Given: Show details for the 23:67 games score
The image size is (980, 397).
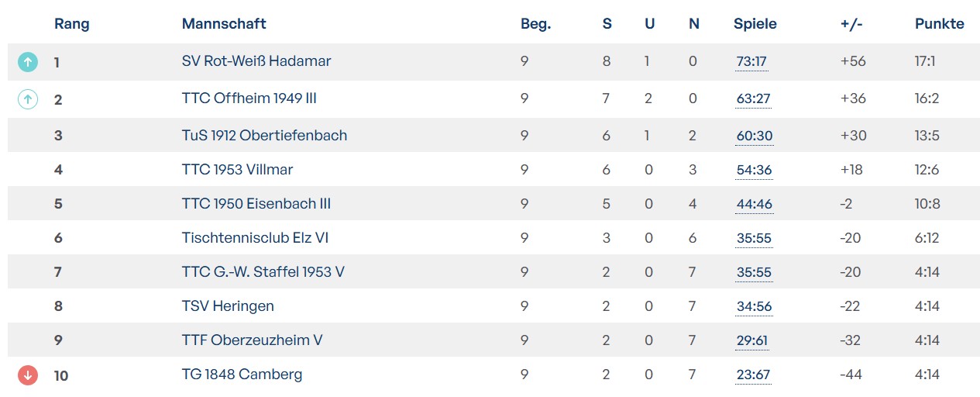Looking at the screenshot, I should pyautogui.click(x=753, y=375).
